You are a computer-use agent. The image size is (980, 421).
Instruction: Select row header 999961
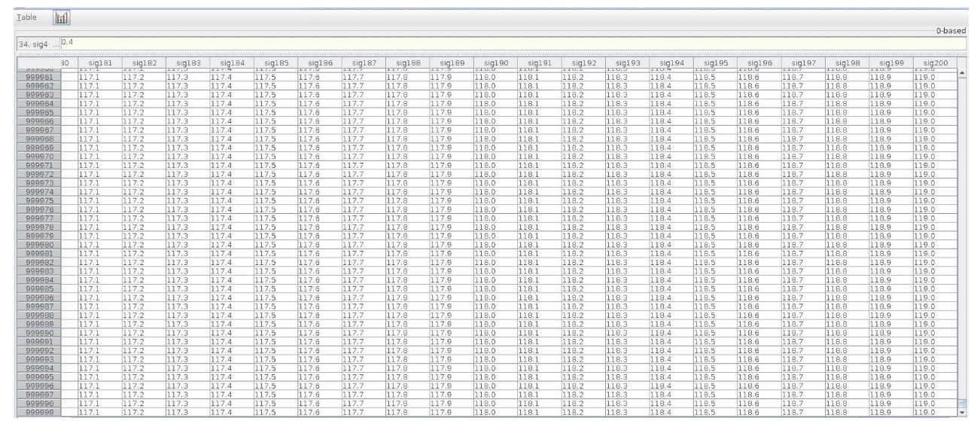coord(39,77)
